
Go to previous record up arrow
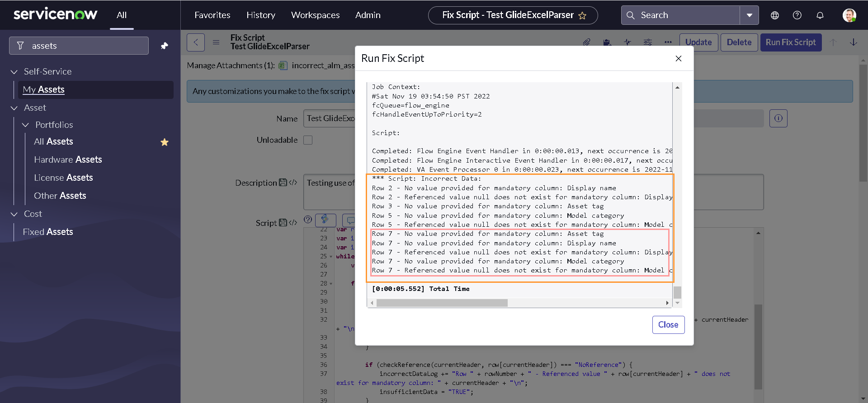(x=833, y=42)
